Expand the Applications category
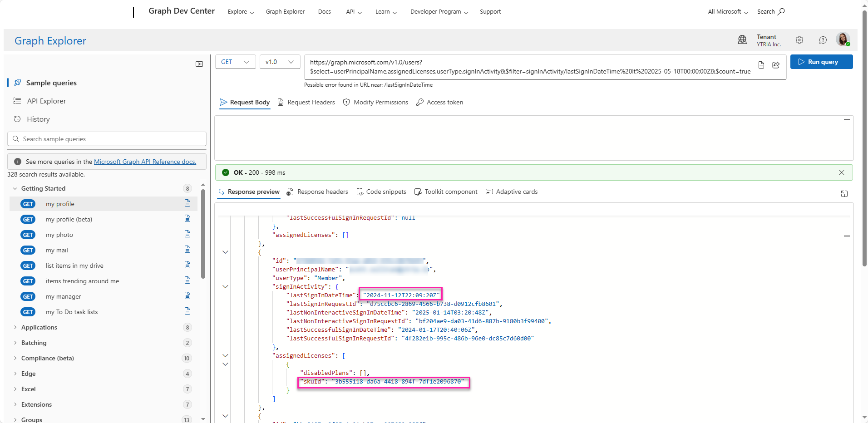This screenshot has width=868, height=423. 15,327
